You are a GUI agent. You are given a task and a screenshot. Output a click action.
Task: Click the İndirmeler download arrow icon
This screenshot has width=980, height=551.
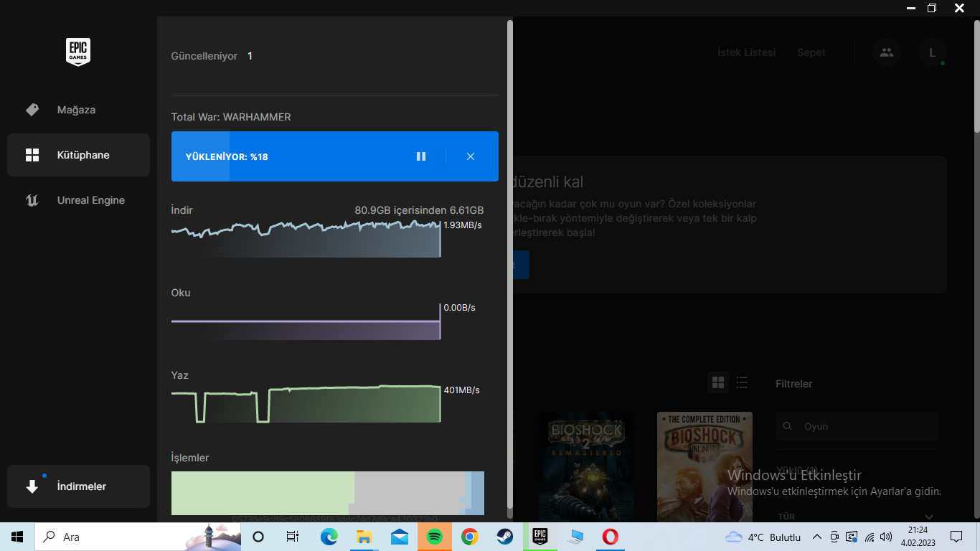32,486
